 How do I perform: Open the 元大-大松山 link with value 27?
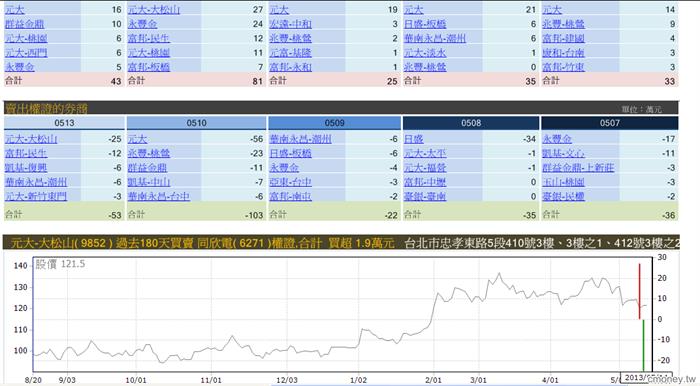coord(154,10)
